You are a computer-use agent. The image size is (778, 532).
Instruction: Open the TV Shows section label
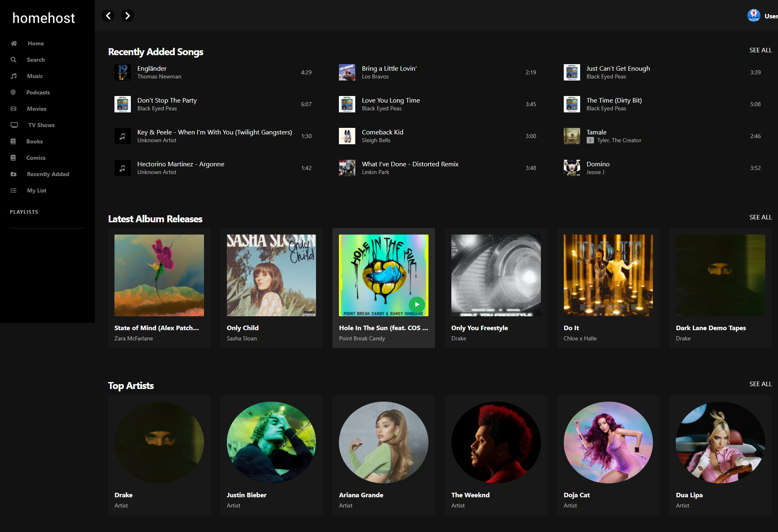[41, 125]
